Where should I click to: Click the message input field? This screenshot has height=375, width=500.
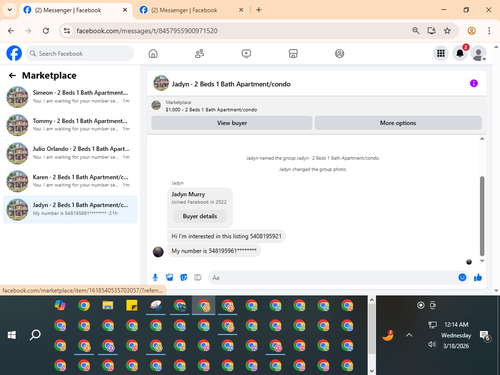coord(333,277)
